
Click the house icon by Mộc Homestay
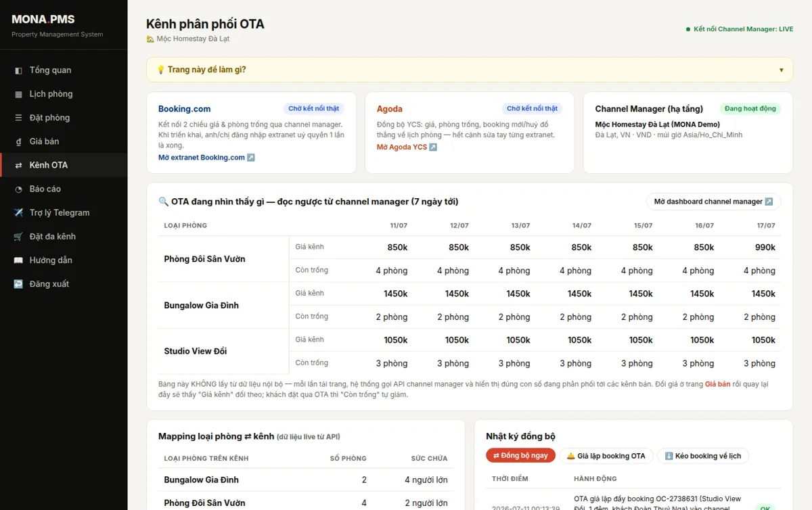pyautogui.click(x=150, y=39)
